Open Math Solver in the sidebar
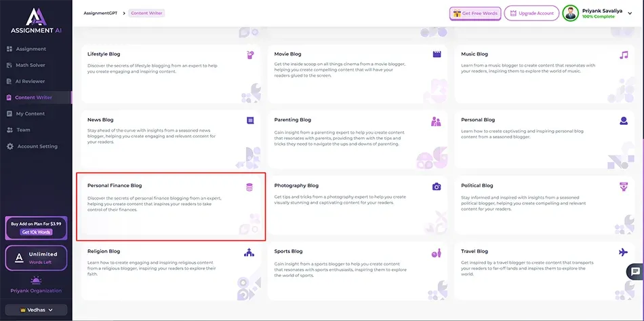 30,65
